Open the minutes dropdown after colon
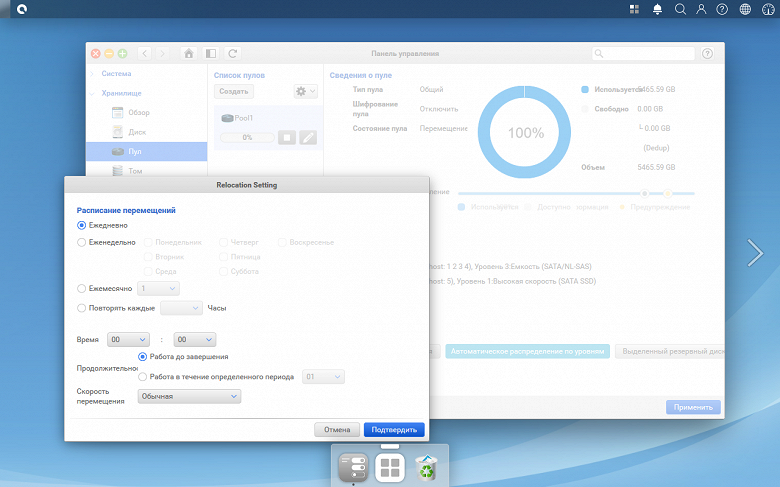The image size is (780, 487). click(x=195, y=339)
